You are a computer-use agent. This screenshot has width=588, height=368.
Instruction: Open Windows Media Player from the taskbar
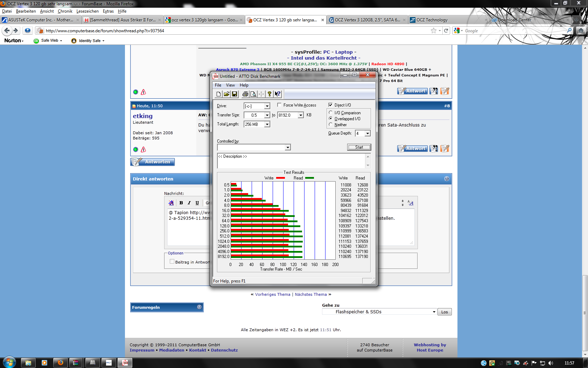[x=44, y=363]
